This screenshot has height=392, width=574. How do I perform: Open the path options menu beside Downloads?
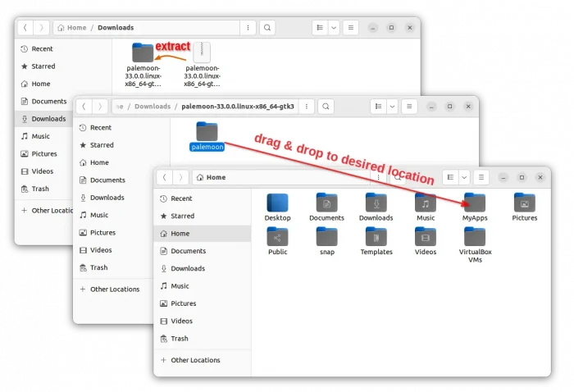click(x=249, y=28)
